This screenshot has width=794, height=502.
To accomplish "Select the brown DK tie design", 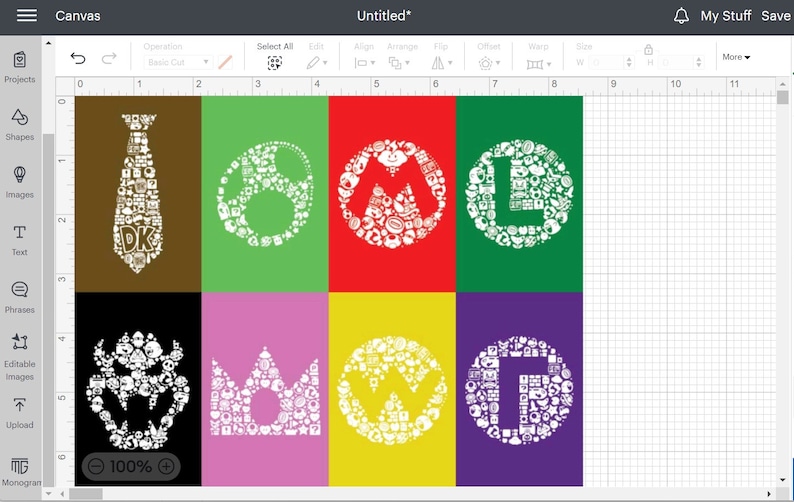I will 138,194.
